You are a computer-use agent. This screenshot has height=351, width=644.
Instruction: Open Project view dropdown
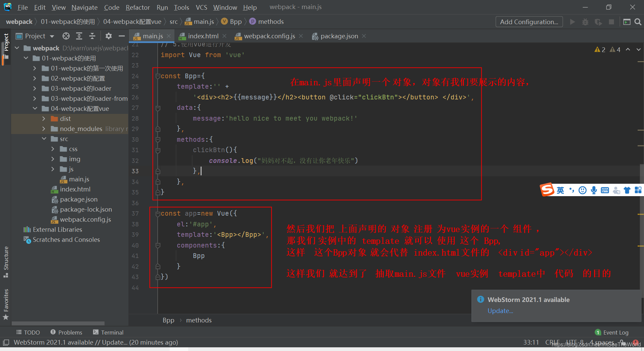52,36
